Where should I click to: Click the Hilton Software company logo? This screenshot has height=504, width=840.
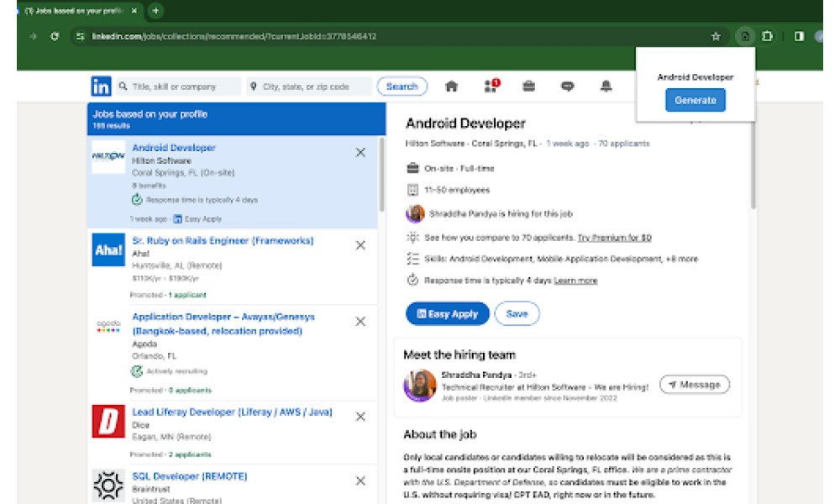108,156
